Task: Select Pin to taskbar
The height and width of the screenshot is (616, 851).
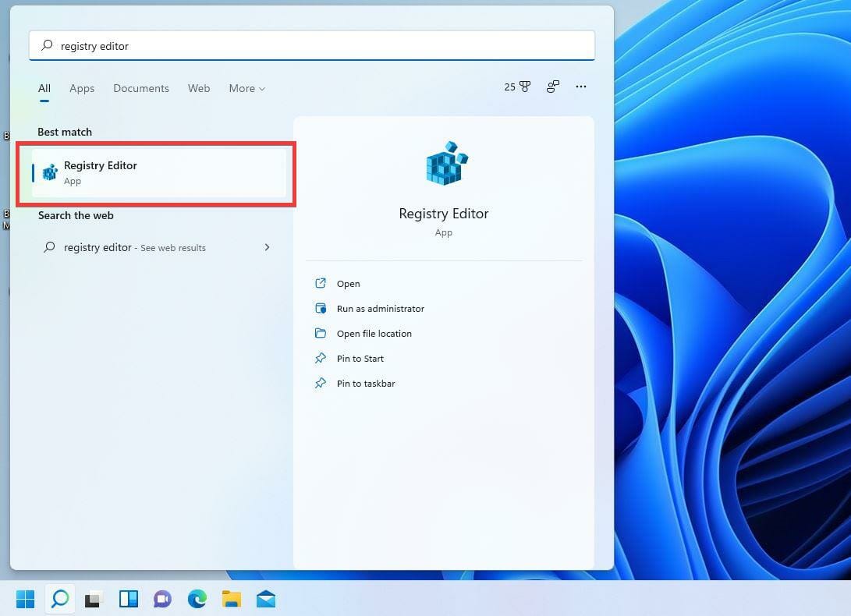Action: coord(366,383)
